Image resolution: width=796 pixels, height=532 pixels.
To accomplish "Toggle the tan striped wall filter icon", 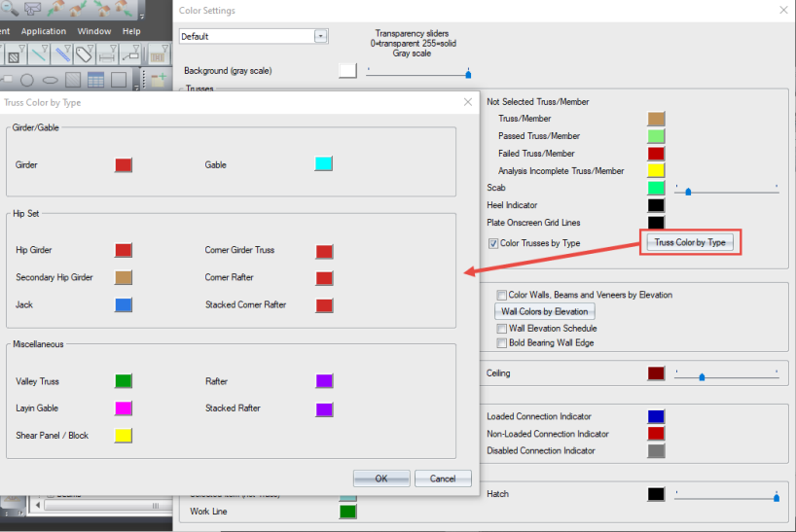I will tap(159, 54).
